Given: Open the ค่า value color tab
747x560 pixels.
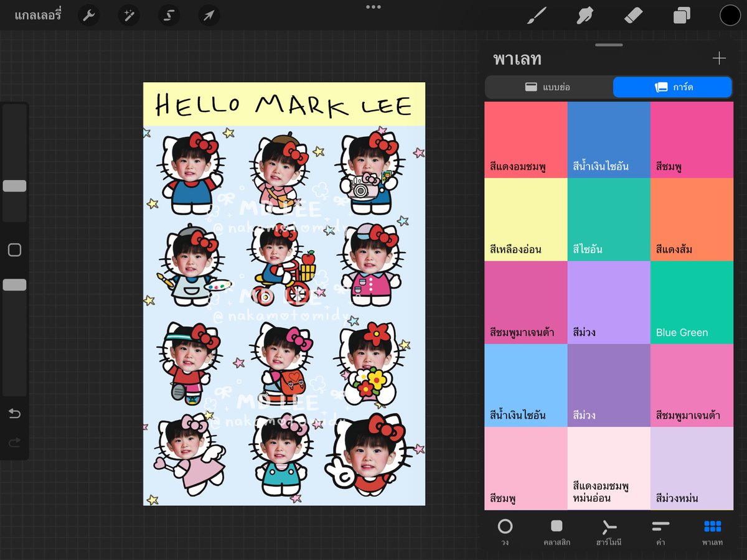Looking at the screenshot, I should coord(660,533).
